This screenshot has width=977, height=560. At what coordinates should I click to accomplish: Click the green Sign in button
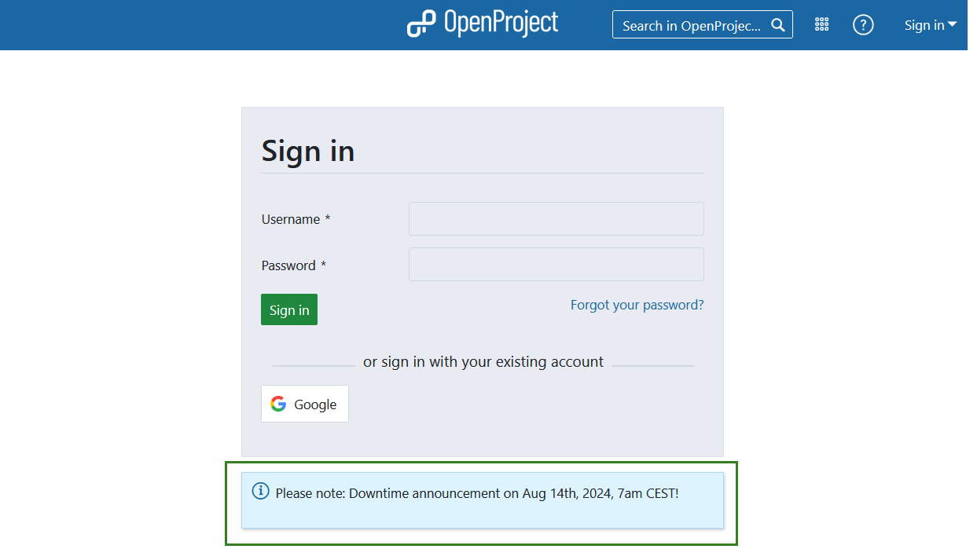pos(288,309)
